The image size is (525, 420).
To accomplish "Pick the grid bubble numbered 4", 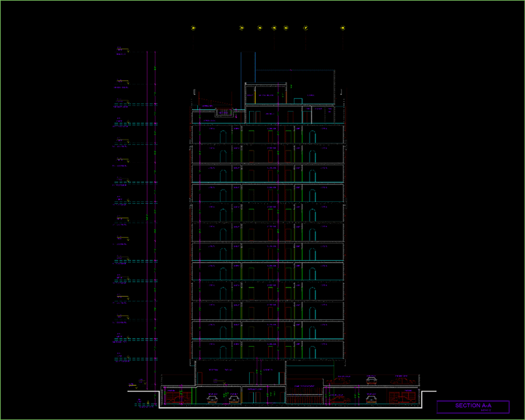I will point(260,28).
